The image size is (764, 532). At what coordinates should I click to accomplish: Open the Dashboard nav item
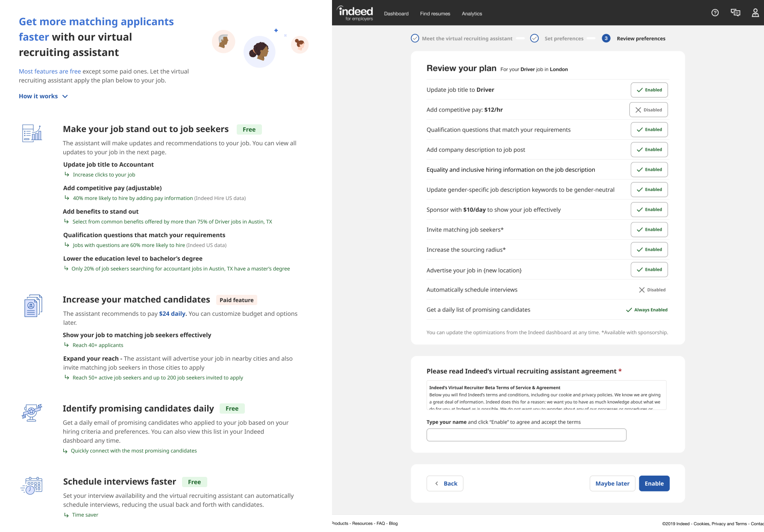tap(396, 14)
